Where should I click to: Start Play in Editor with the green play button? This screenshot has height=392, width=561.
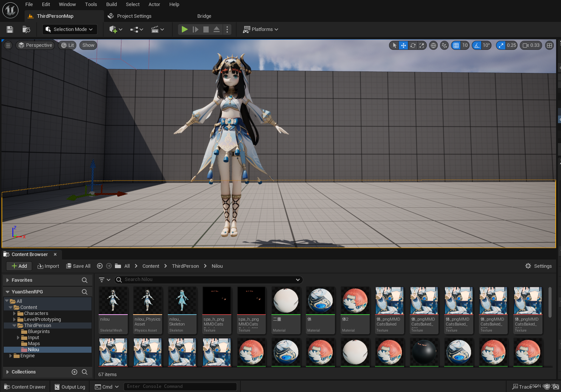[184, 29]
